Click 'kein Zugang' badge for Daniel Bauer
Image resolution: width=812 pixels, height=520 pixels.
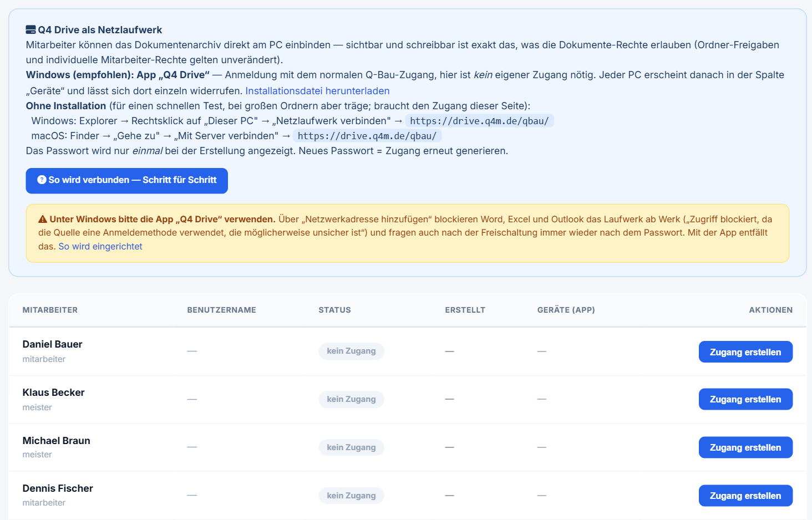[x=351, y=351]
